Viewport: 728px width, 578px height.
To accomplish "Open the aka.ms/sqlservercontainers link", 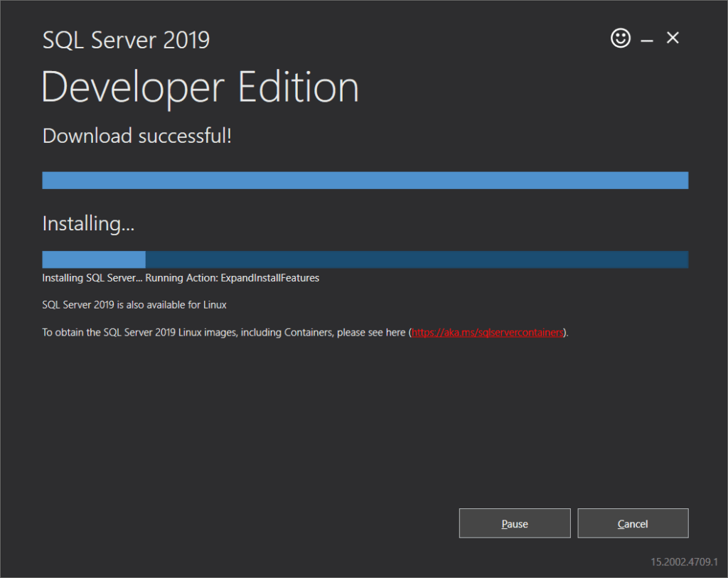I will point(487,333).
